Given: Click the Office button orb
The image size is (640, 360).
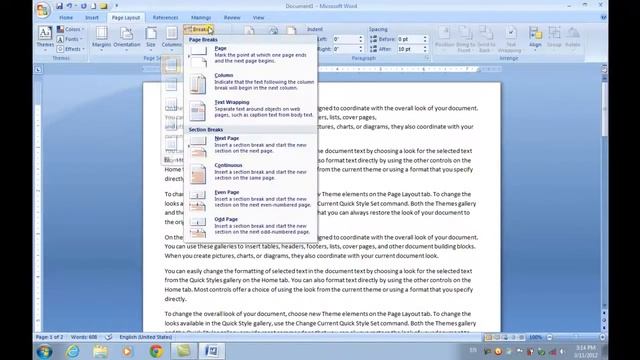Looking at the screenshot, I should (42, 9).
